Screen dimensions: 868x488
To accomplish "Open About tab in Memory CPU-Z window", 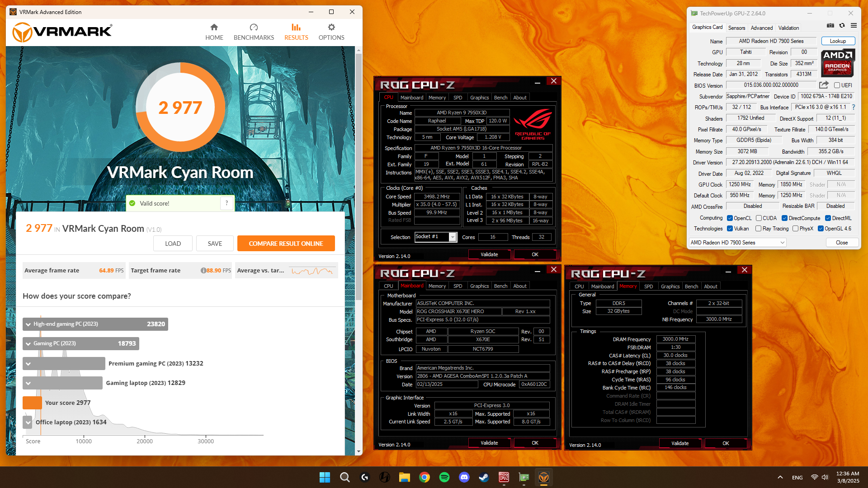I will pos(710,286).
